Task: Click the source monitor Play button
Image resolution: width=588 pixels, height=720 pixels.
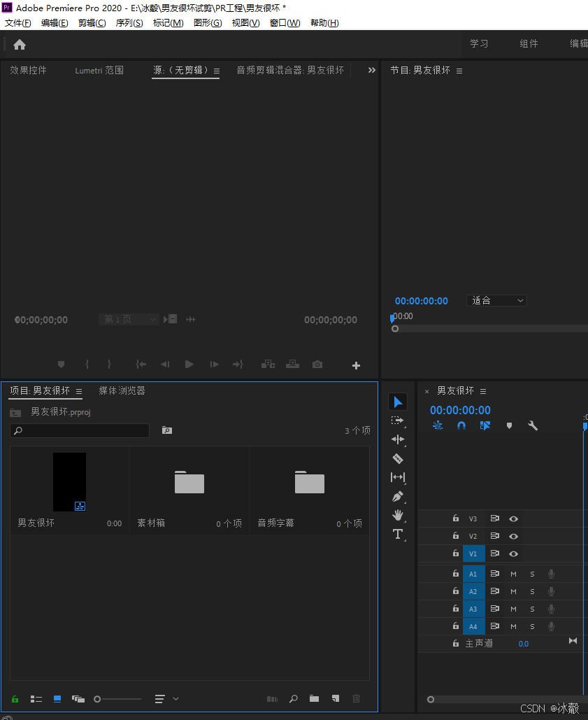Action: [189, 365]
